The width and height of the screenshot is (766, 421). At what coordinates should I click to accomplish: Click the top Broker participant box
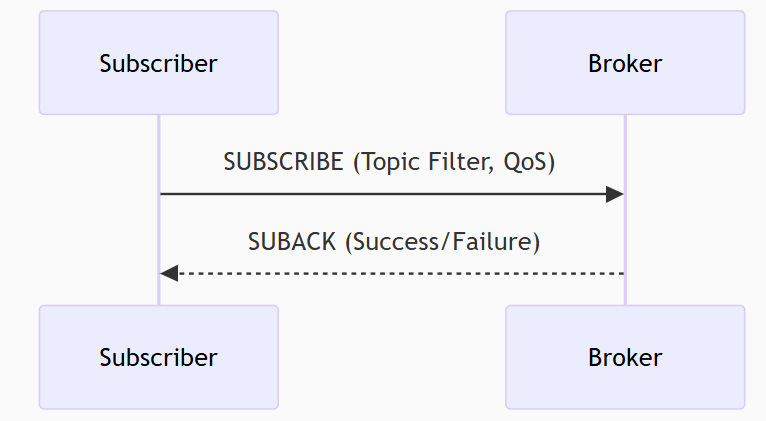[x=625, y=63]
